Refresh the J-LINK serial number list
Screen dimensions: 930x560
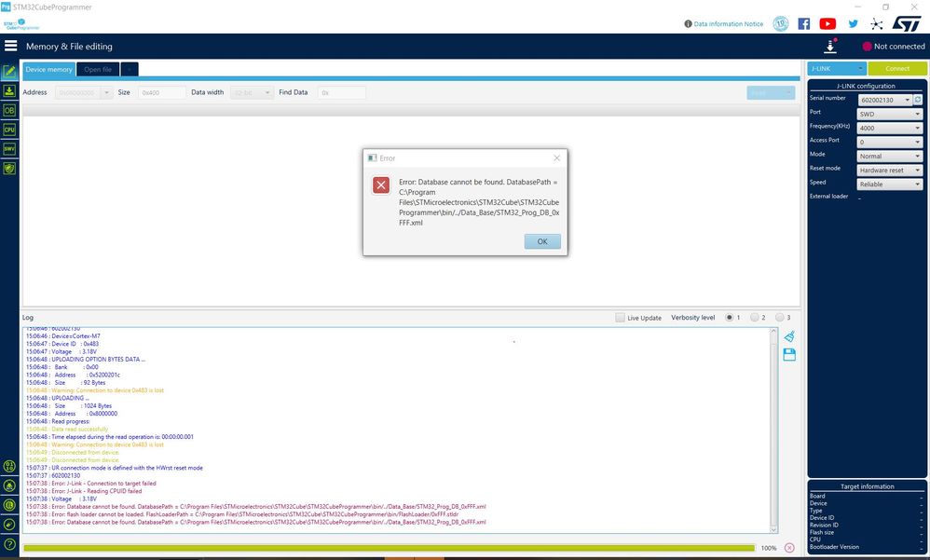point(918,100)
